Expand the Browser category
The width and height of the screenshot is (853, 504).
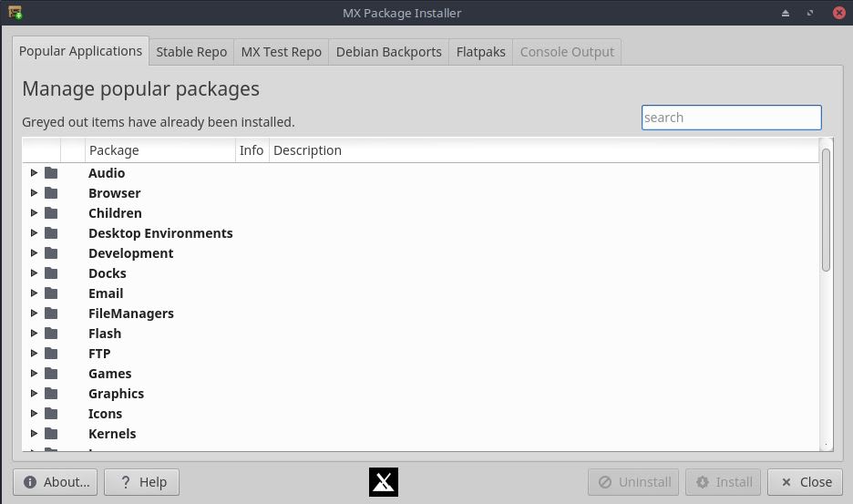(34, 193)
